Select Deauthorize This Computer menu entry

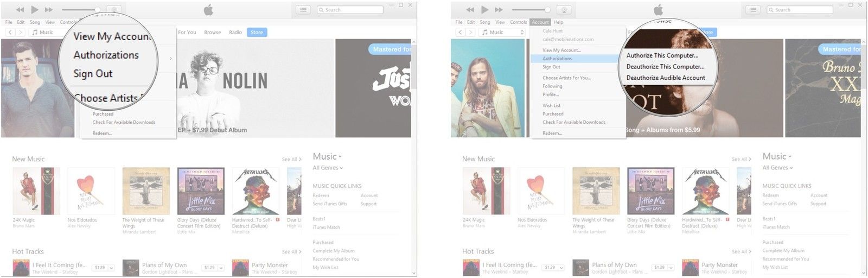pyautogui.click(x=665, y=67)
